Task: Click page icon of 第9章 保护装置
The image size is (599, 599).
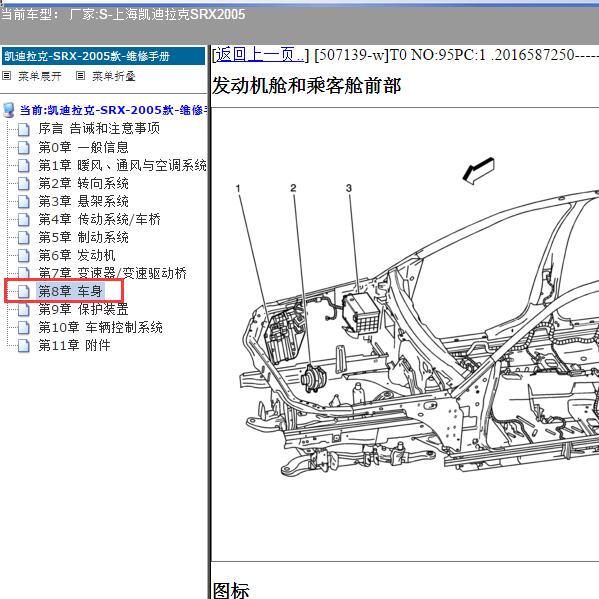Action: (24, 309)
